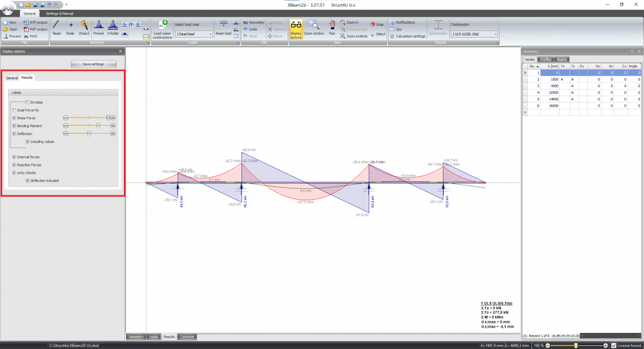Add a Pinned support

(98, 28)
